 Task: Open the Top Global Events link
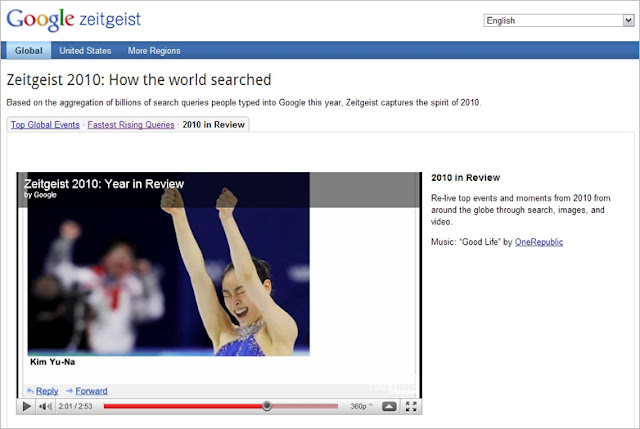click(x=45, y=125)
